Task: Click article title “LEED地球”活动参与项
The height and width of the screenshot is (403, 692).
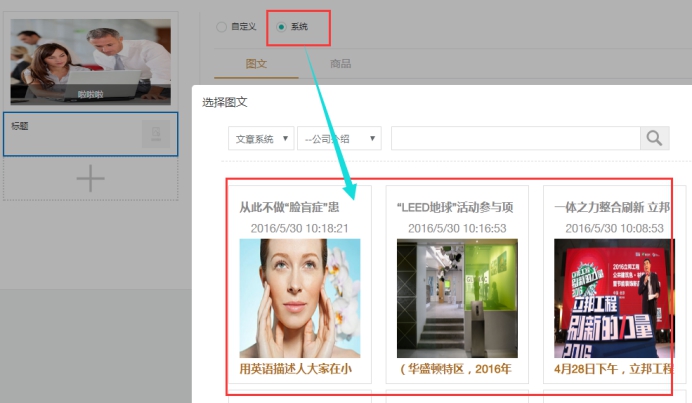Action: [x=455, y=207]
